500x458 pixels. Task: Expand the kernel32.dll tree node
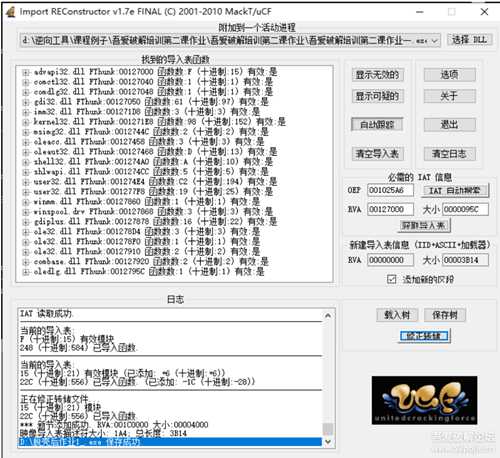click(26, 122)
